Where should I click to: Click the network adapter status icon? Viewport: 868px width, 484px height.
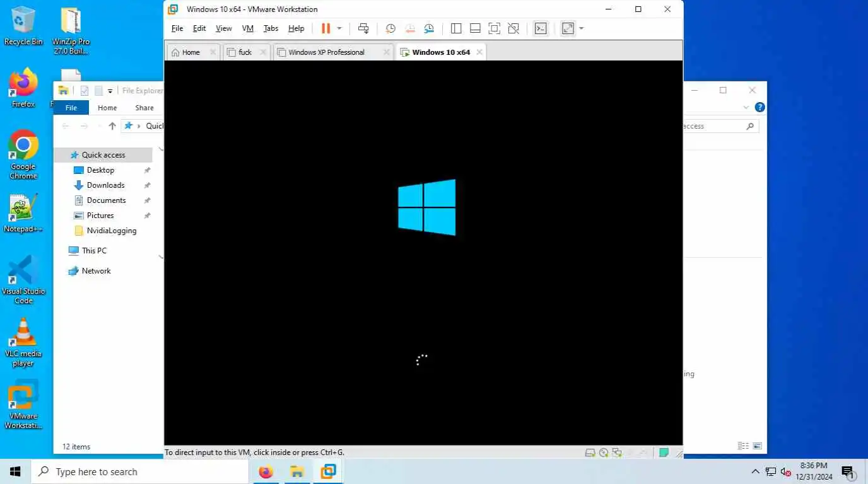pos(617,452)
